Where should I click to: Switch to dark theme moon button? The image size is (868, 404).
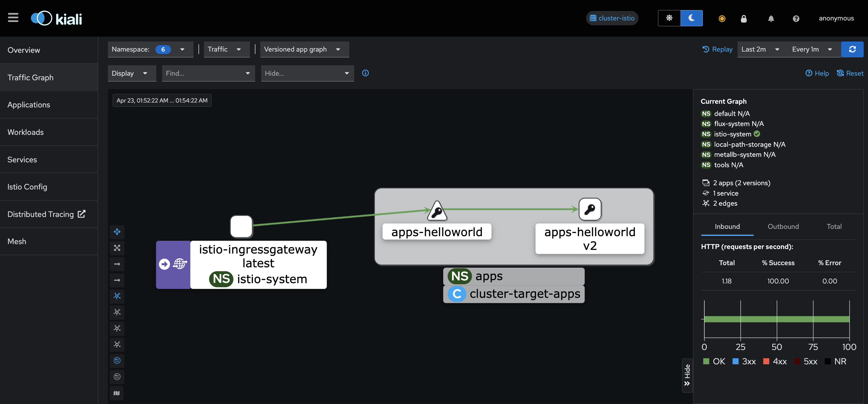tap(691, 18)
